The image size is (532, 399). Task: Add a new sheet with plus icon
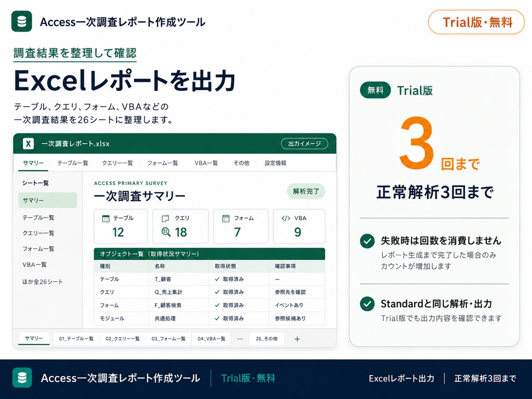297,339
